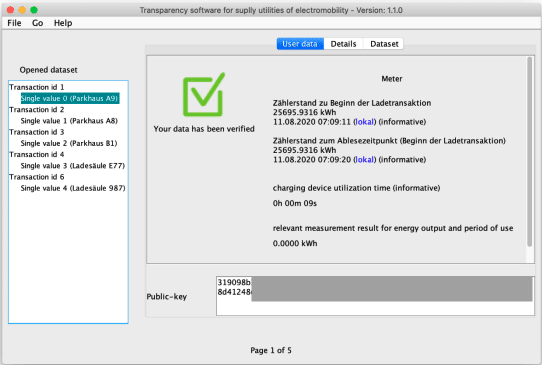The width and height of the screenshot is (542, 365).
Task: Click the '0h 00m 09s' utilization time value
Action: click(295, 203)
